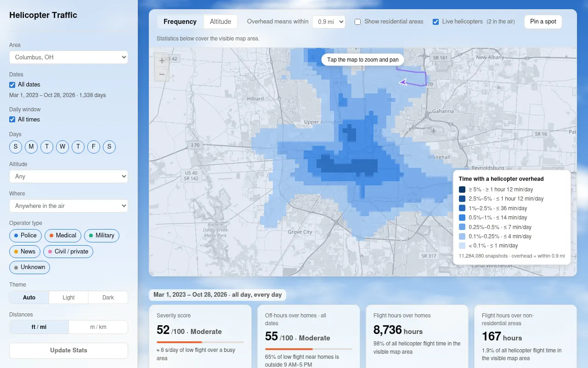Switch to the Frequency tab

pyautogui.click(x=180, y=22)
